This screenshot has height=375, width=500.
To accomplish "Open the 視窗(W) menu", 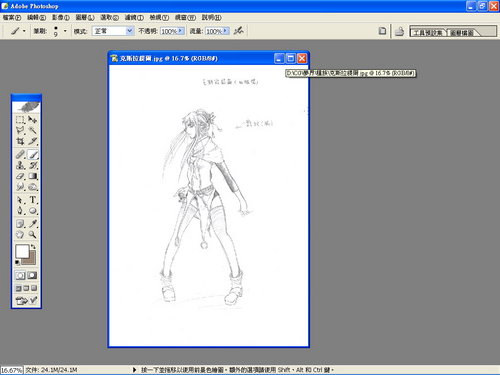I will [185, 17].
